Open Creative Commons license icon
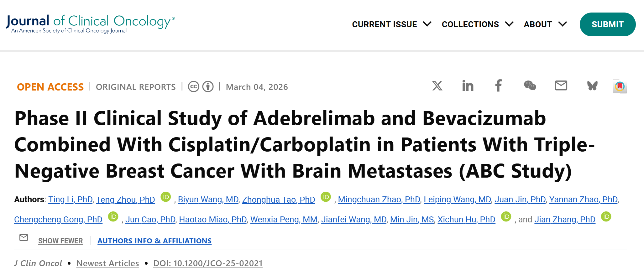 (194, 86)
